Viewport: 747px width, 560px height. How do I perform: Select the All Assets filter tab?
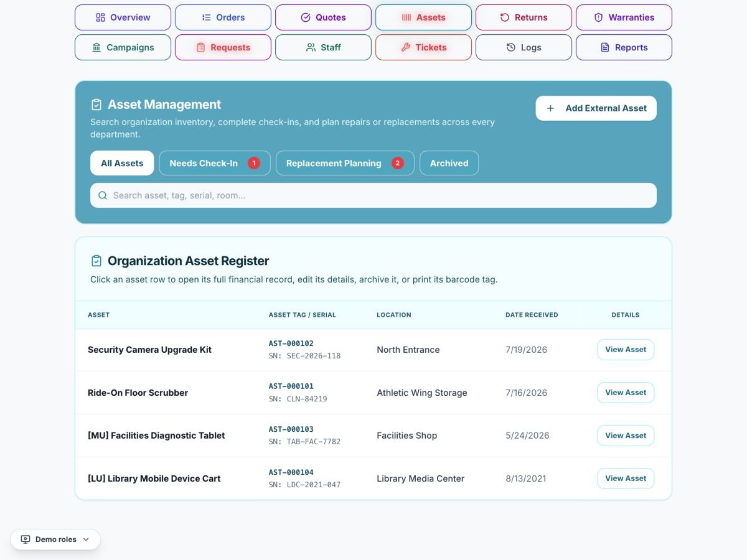(x=122, y=163)
